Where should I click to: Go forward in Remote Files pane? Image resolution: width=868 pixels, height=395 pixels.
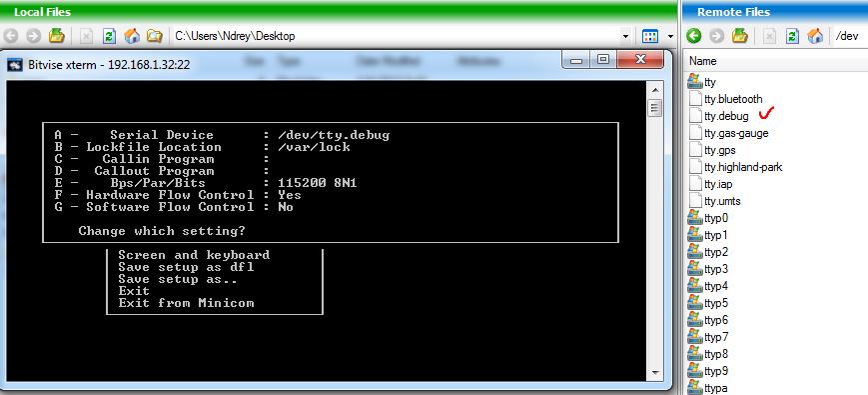coord(717,36)
